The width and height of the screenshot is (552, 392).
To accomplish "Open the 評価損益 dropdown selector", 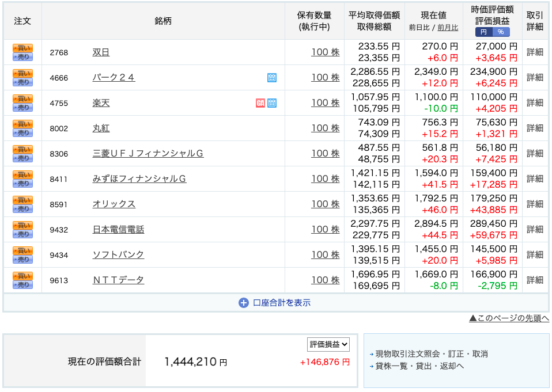I will 328,345.
